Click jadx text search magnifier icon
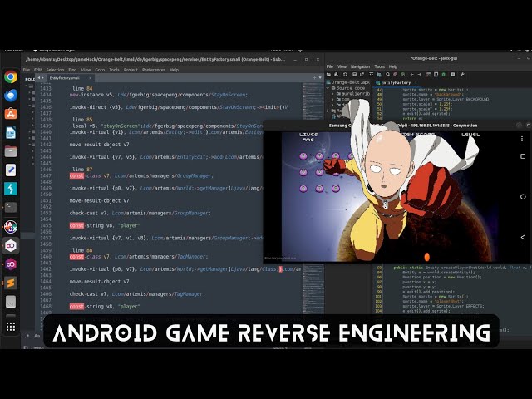Image resolution: width=532 pixels, height=399 pixels. [x=388, y=75]
